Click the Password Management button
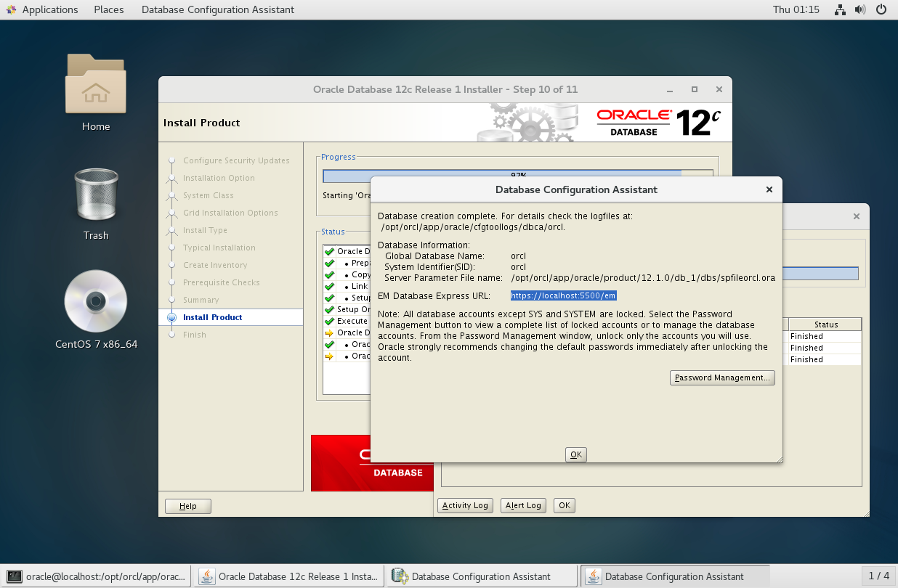Screen dimensions: 898x588 [722, 377]
